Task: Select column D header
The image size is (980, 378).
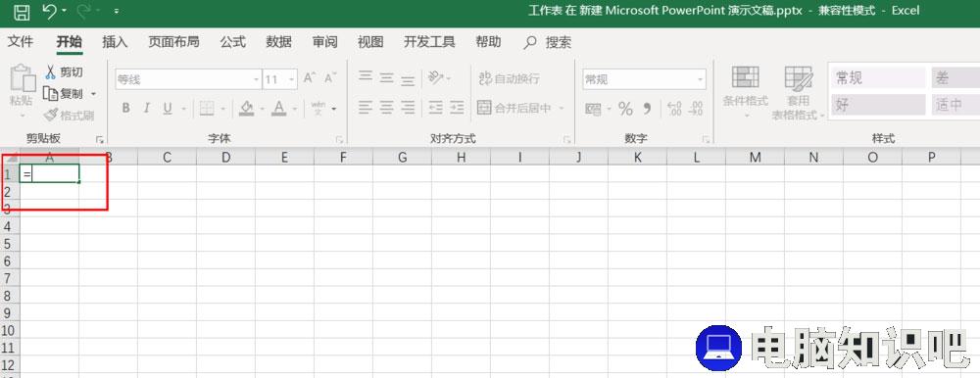Action: click(x=225, y=158)
